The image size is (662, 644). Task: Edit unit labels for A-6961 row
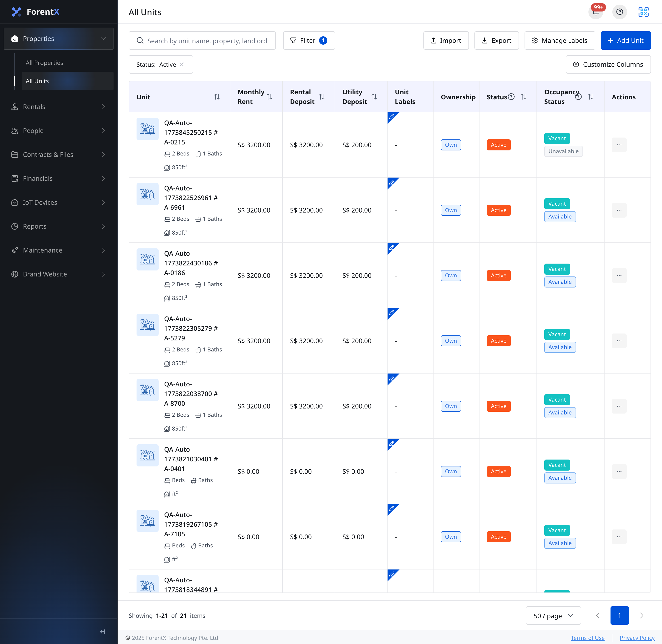point(392,182)
